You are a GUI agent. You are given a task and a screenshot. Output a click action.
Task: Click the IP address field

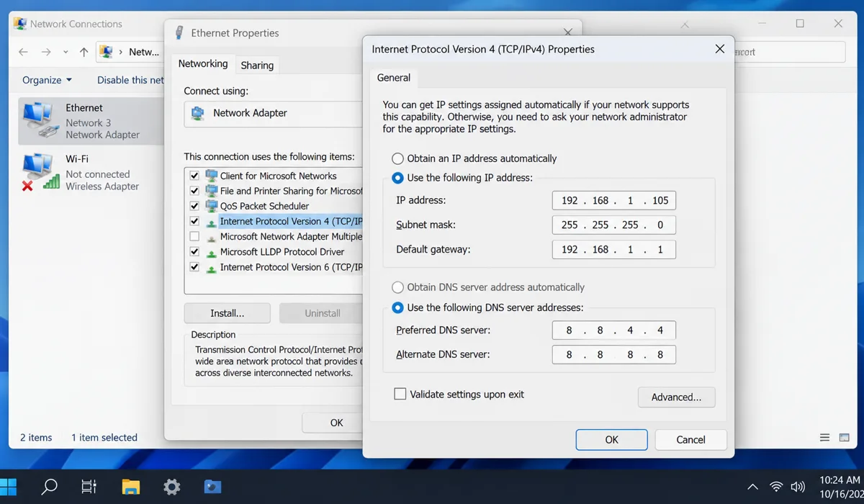point(614,201)
